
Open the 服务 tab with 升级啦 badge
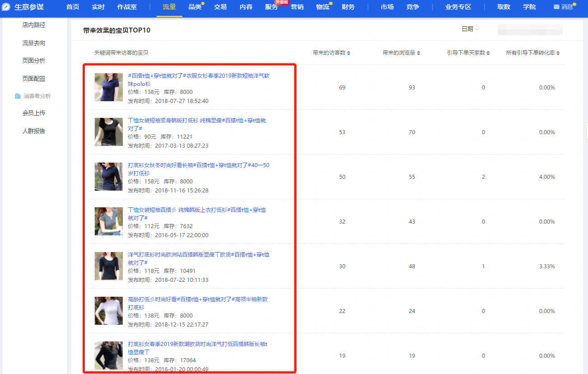pos(271,7)
